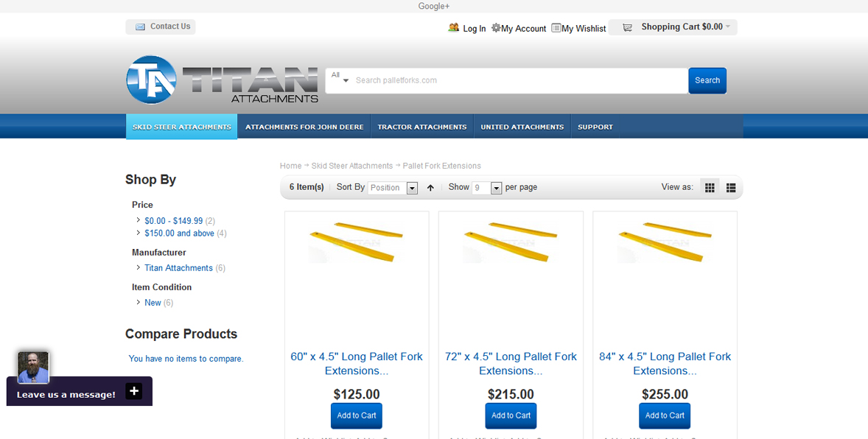868x439 pixels.
Task: Click the $255.00 price text
Action: 665,394
